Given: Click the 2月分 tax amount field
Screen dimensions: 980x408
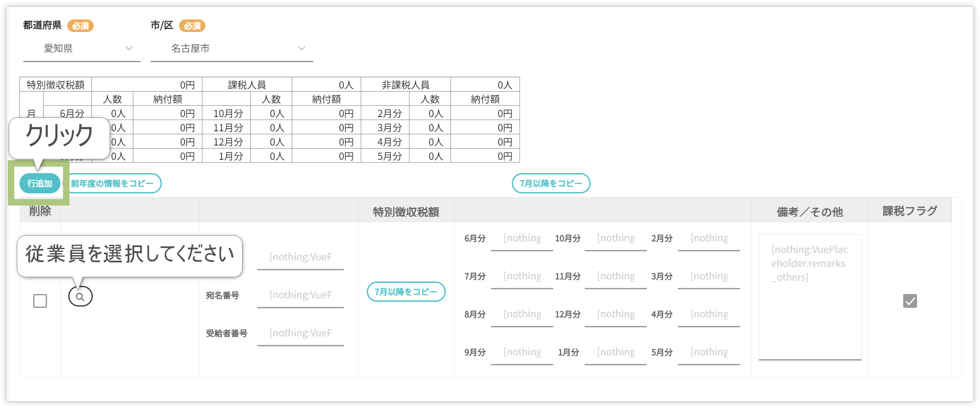Looking at the screenshot, I should 709,238.
